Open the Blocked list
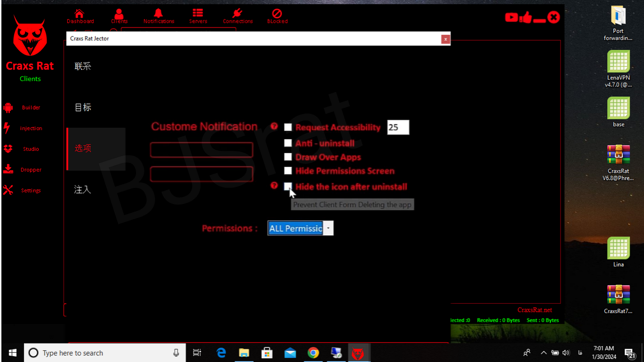The image size is (644, 362). (277, 15)
